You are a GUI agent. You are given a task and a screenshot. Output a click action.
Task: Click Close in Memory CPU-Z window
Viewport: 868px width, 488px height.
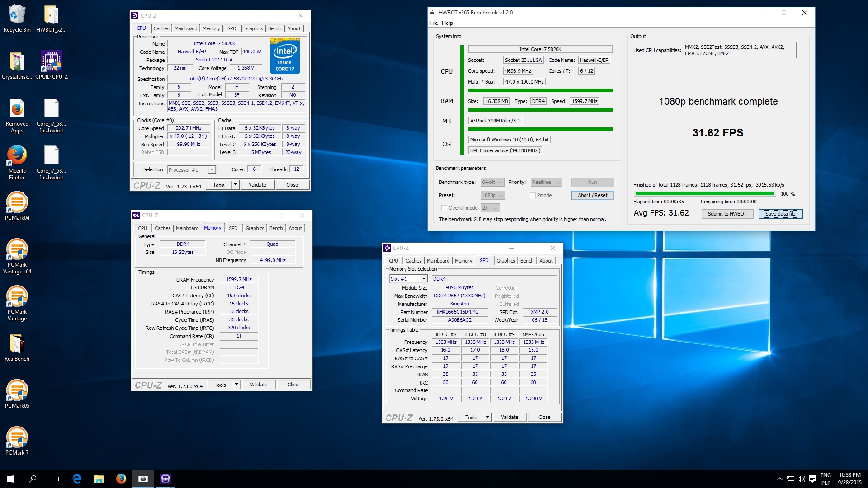(293, 385)
